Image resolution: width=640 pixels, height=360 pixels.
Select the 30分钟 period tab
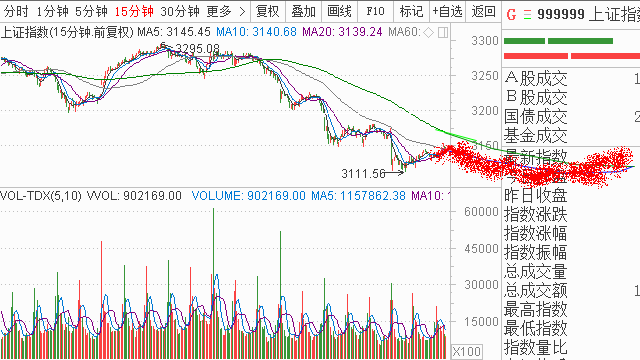180,11
